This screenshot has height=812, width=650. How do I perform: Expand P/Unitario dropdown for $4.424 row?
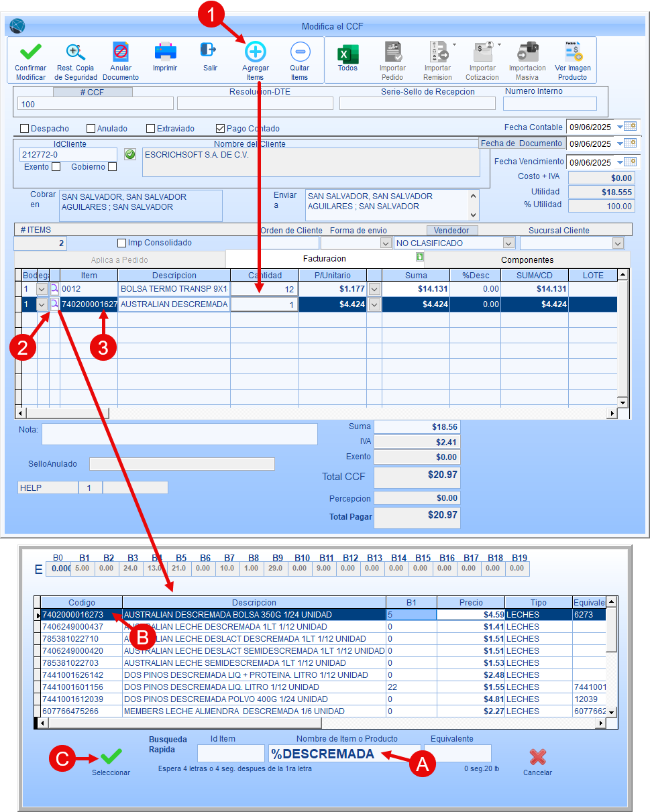click(374, 304)
